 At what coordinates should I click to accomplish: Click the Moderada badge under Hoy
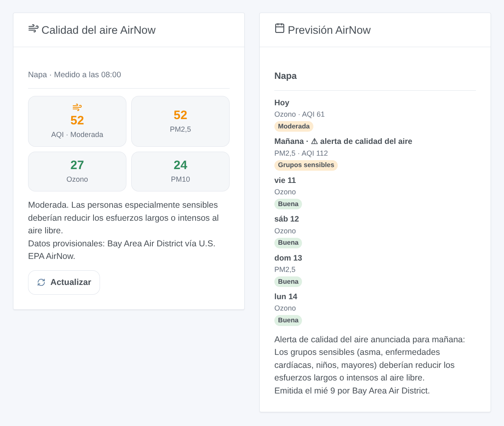click(294, 126)
